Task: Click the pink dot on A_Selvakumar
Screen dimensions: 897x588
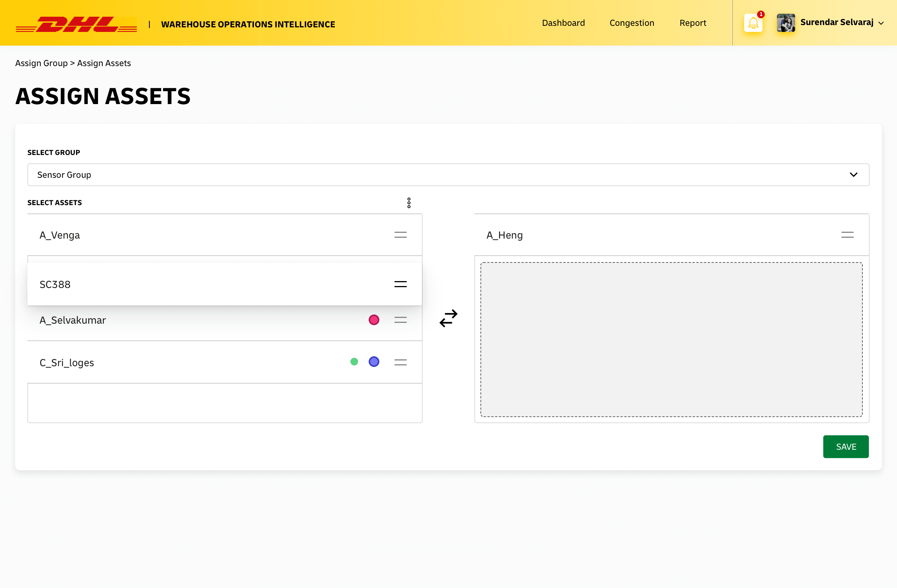Action: (x=374, y=320)
